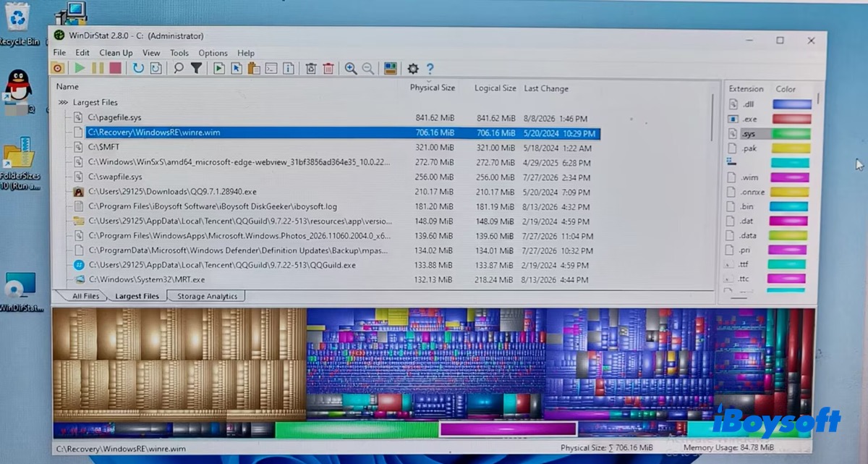Image resolution: width=868 pixels, height=464 pixels.
Task: Click the Zoom in toolbar icon
Action: (x=351, y=68)
